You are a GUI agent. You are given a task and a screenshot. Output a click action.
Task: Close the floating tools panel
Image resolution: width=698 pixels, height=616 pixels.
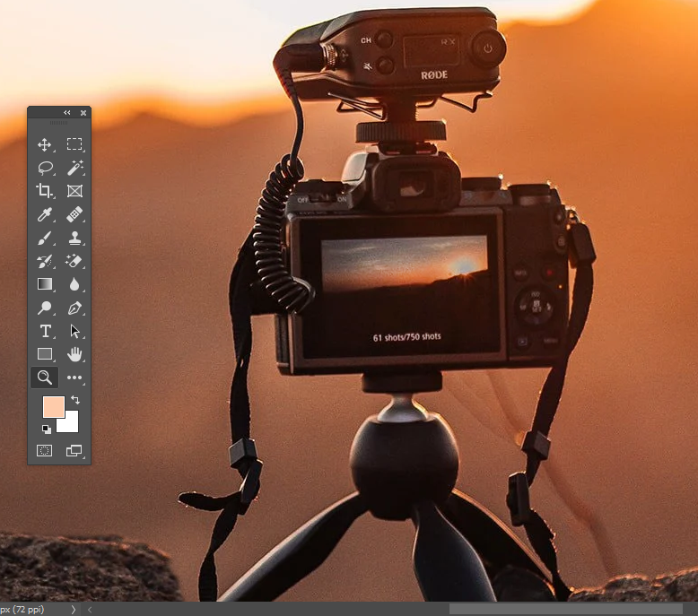pyautogui.click(x=83, y=113)
